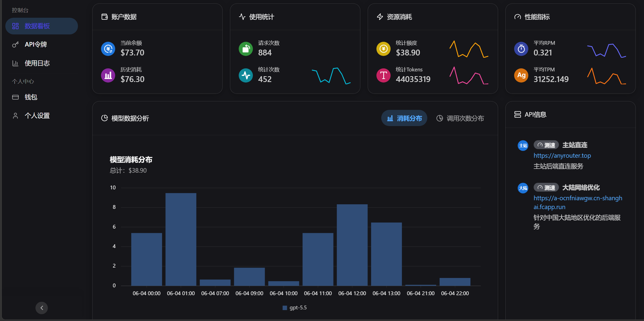Click the 统计Tokens sparkline chart

coord(469,75)
